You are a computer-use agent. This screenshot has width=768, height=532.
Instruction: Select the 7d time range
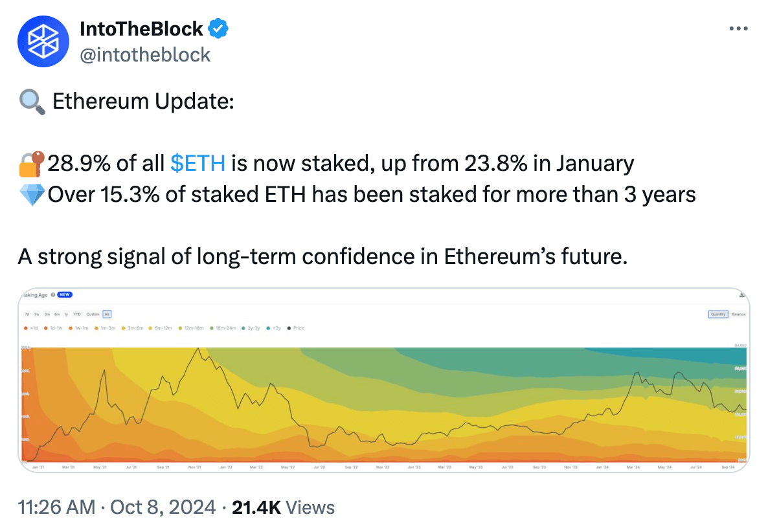26,314
